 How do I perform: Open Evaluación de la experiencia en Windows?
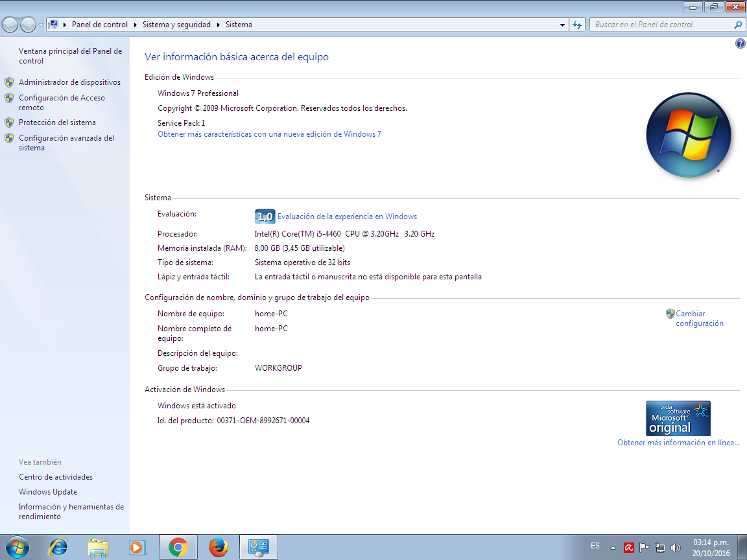[348, 216]
